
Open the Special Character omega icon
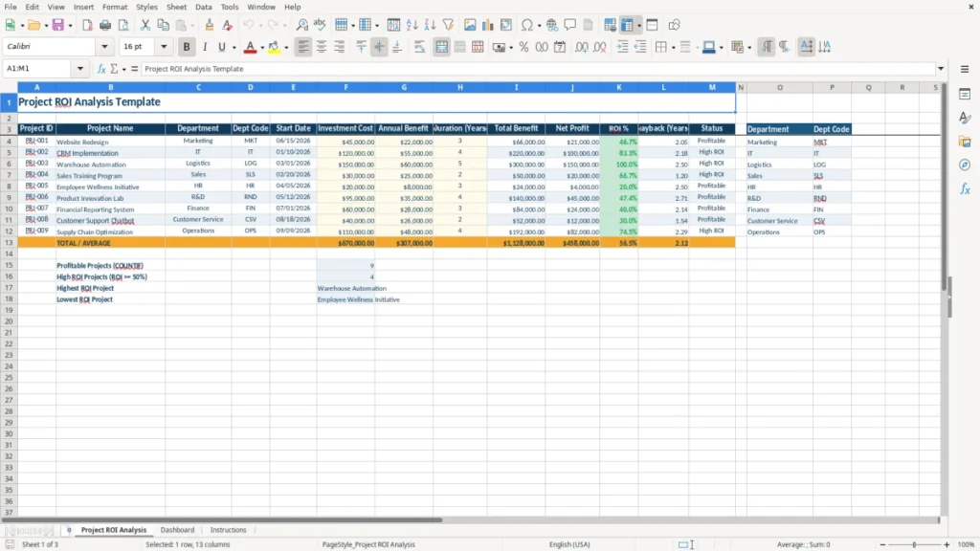click(527, 25)
